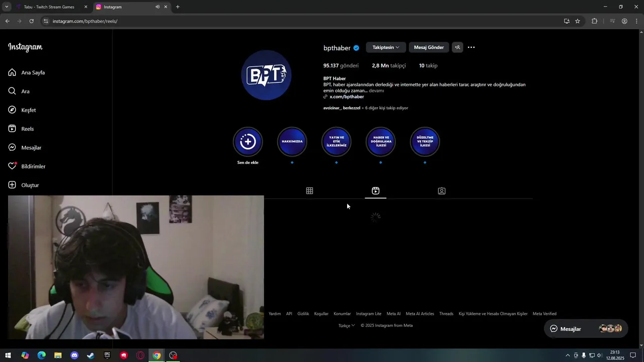Open File Explorer from the taskbar
Image resolution: width=644 pixels, height=362 pixels.
click(58, 355)
